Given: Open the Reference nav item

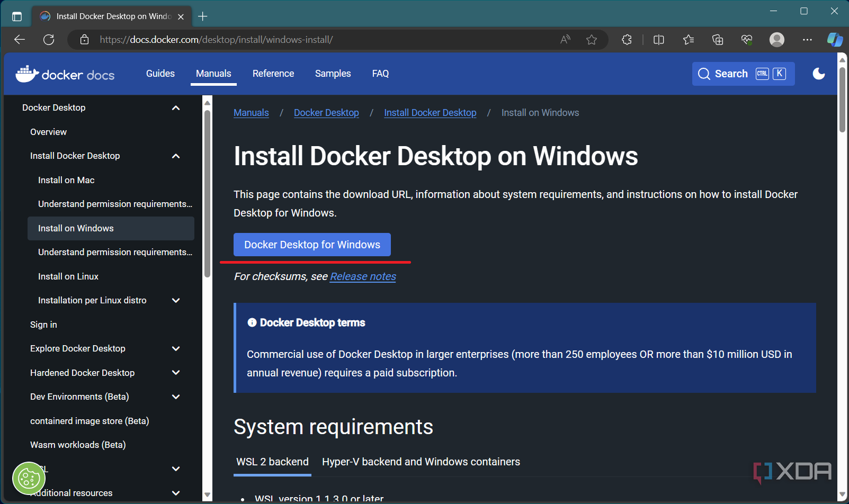Looking at the screenshot, I should (273, 74).
